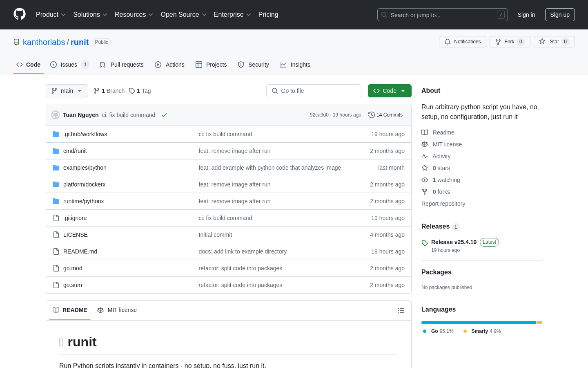Switch to the Issues tab
Screen dimensions: 588x368
click(69, 65)
